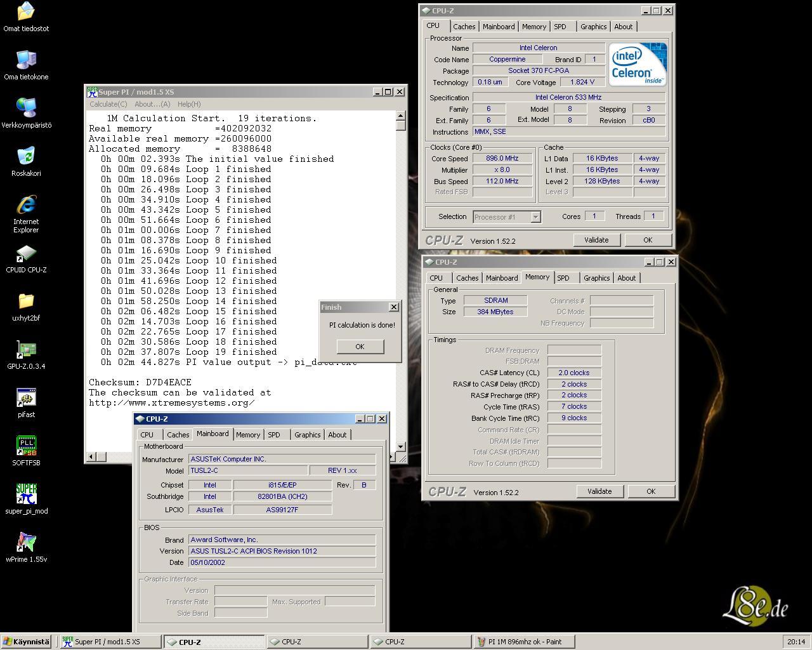
Task: Open the Omat tiedostot desktop icon
Action: coord(26,17)
